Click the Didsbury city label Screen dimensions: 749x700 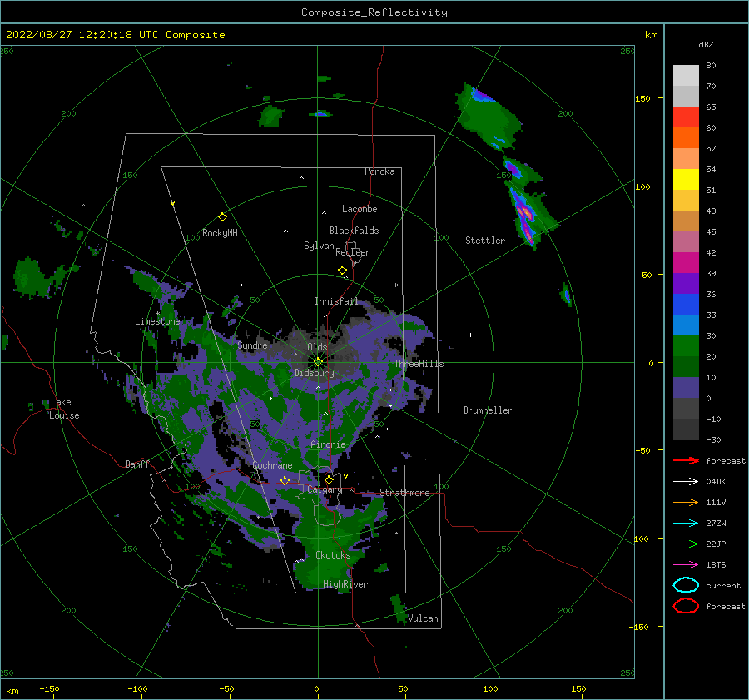pyautogui.click(x=315, y=373)
